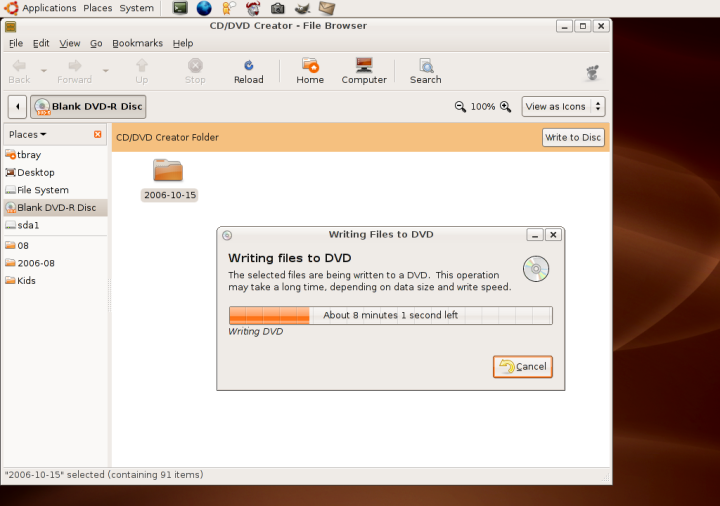This screenshot has width=720, height=506.
Task: Click the window resize grip corner
Action: tap(606, 478)
